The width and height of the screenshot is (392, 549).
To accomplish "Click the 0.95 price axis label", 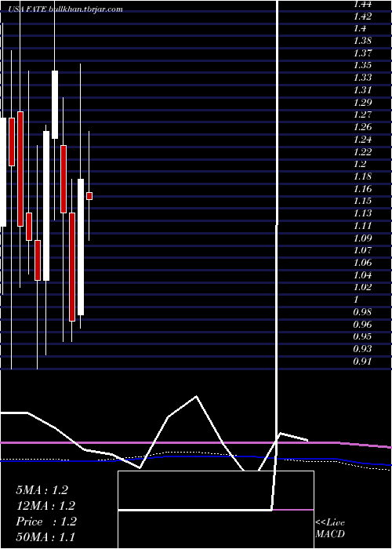I will pos(362,336).
